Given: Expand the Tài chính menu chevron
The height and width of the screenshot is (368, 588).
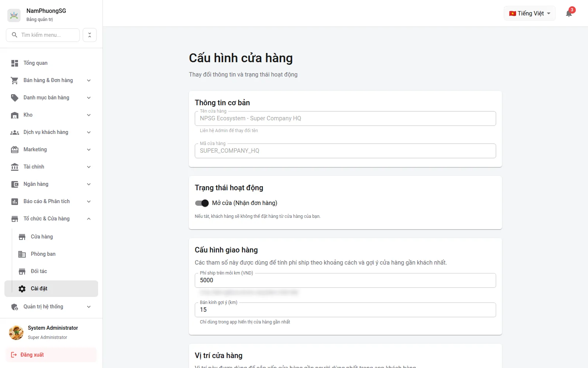Looking at the screenshot, I should (x=89, y=167).
